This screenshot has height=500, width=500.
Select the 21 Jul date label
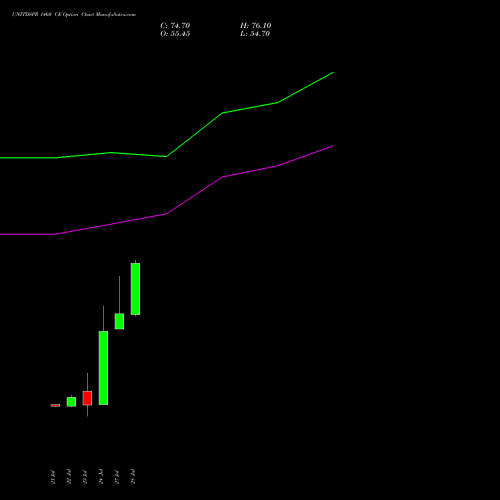coord(53,477)
